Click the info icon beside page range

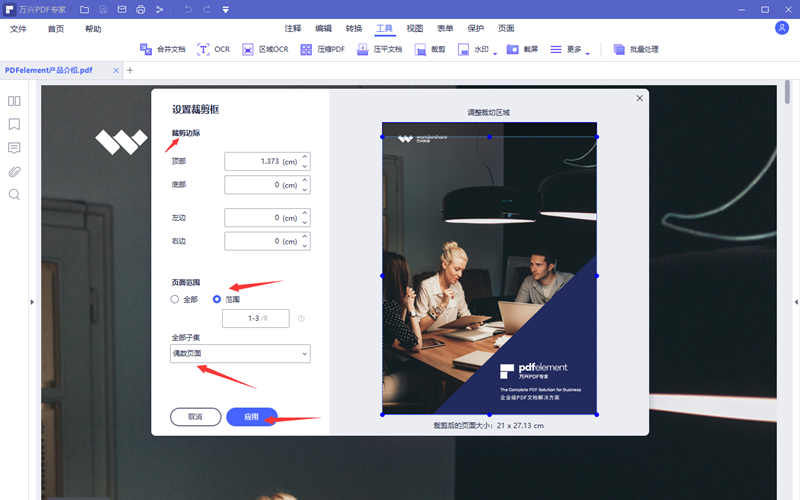(x=301, y=318)
